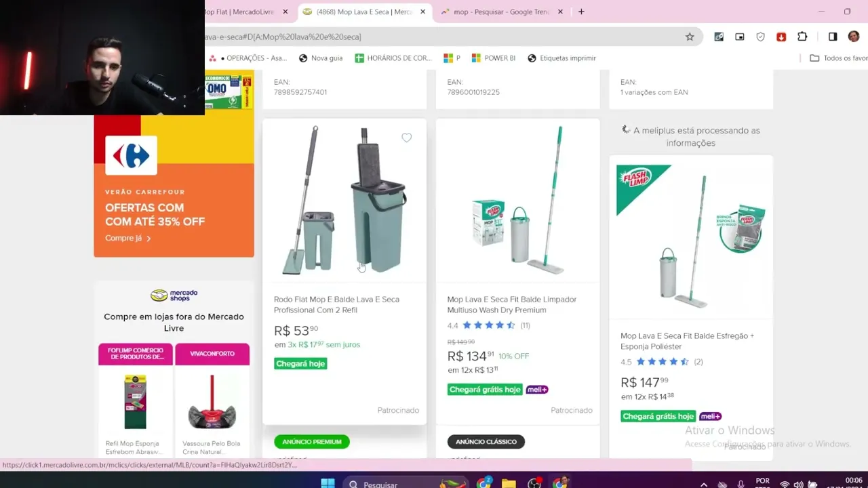Open the Rodo Flat Mop product image
This screenshot has height=488, width=868.
(x=344, y=200)
